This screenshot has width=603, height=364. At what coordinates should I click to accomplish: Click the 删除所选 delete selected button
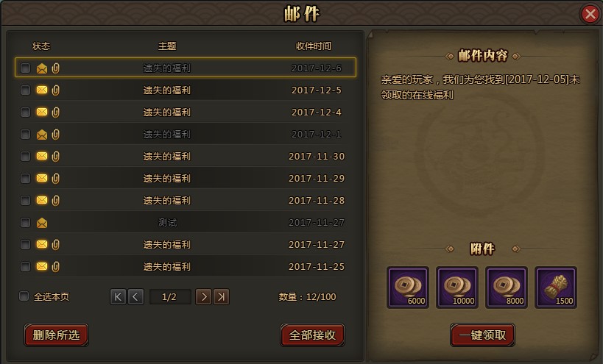click(x=56, y=335)
